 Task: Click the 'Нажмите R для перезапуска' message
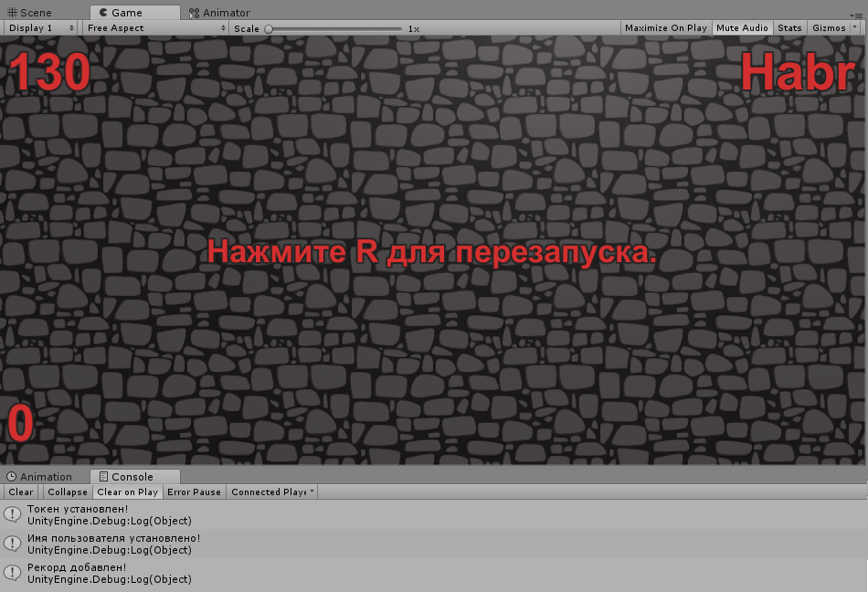432,252
